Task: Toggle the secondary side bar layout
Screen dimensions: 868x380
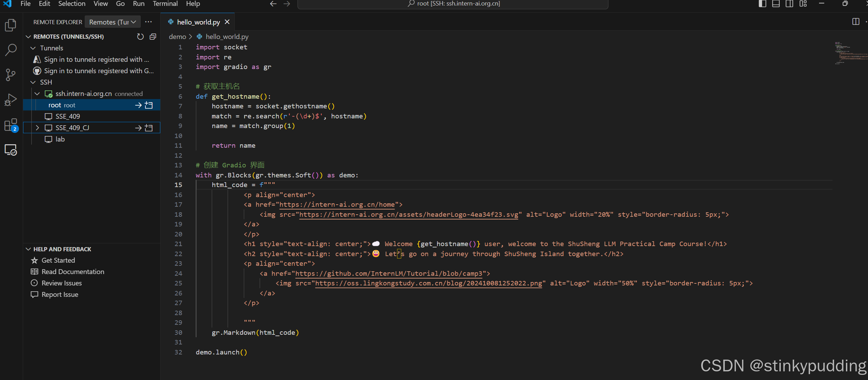Action: point(789,4)
